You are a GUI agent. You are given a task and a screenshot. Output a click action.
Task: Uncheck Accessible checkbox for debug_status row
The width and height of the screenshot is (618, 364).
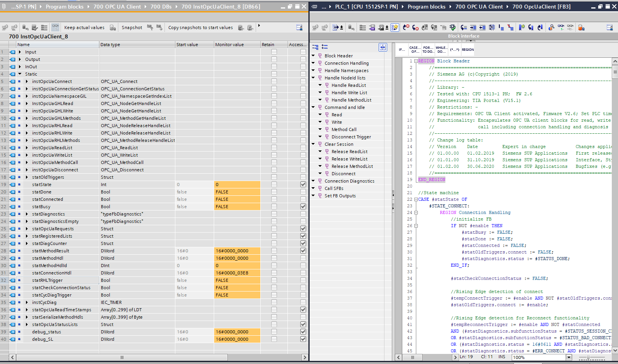[303, 332]
